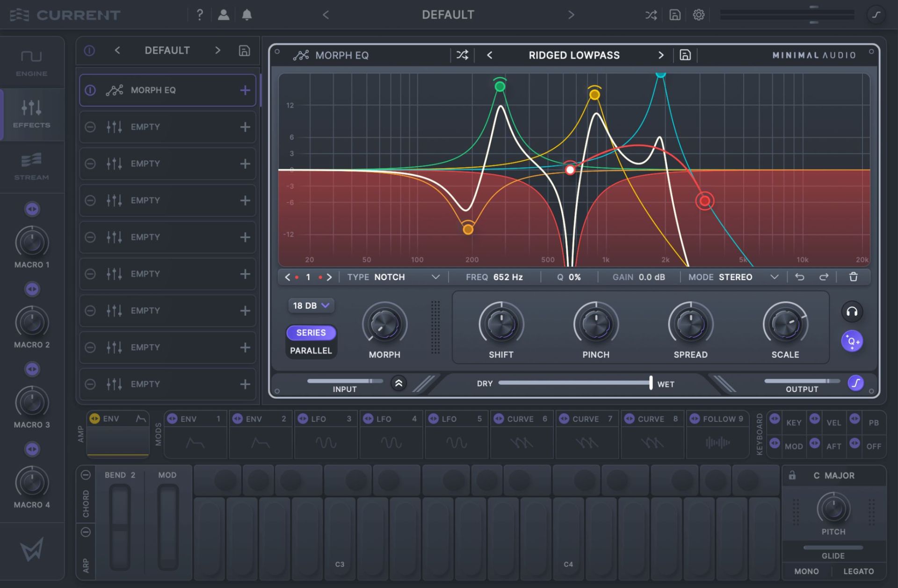Switch to the Engine tab

(31, 63)
